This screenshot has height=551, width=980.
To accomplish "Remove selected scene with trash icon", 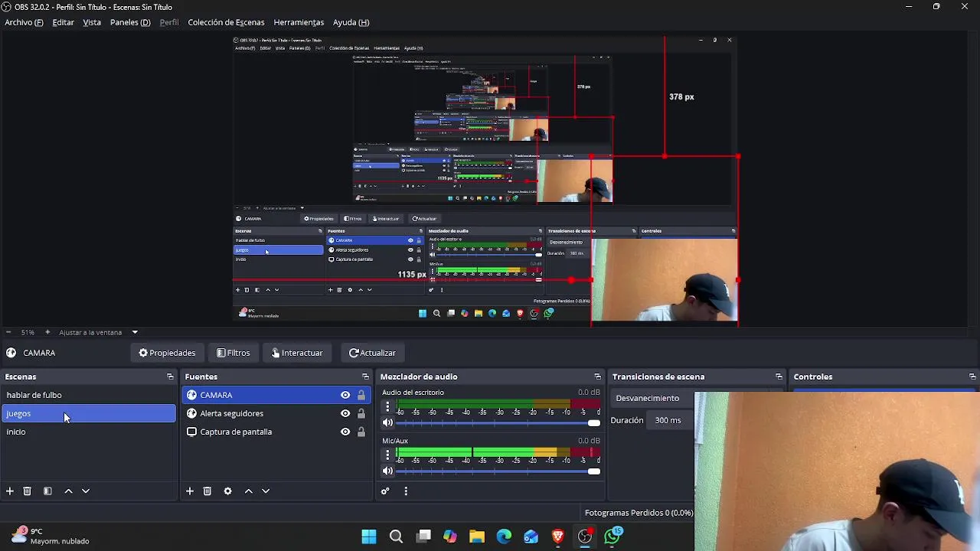I will pos(27,491).
